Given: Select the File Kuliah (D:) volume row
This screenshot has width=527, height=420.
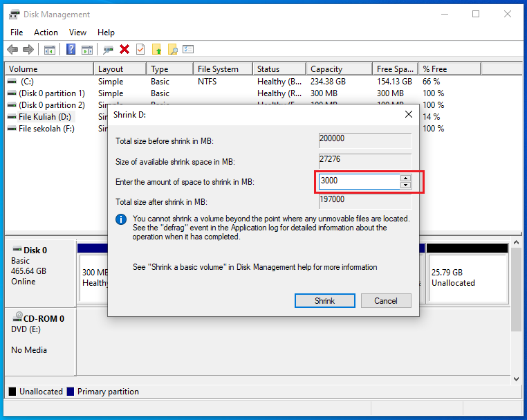Looking at the screenshot, I should pos(46,117).
